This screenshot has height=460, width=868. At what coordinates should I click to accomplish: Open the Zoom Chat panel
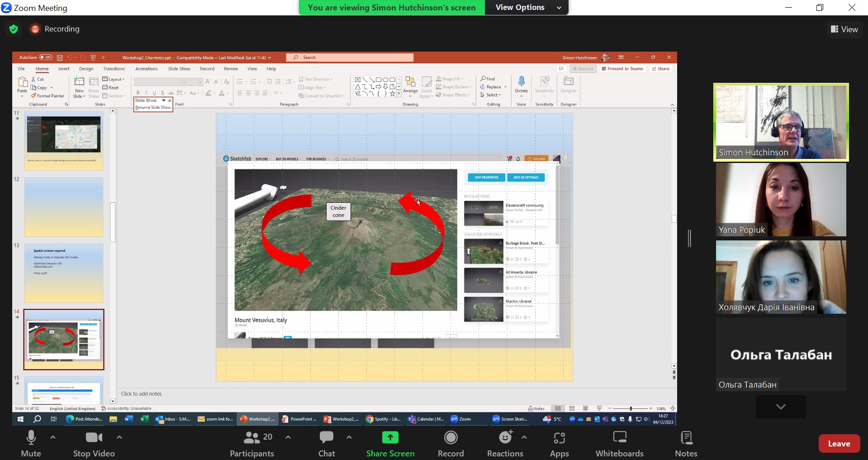click(327, 444)
